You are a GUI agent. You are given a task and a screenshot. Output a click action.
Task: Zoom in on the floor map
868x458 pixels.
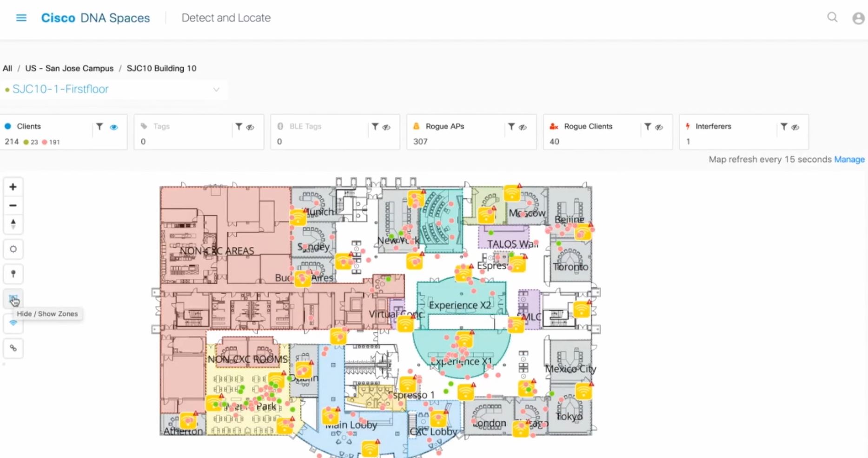pos(13,187)
